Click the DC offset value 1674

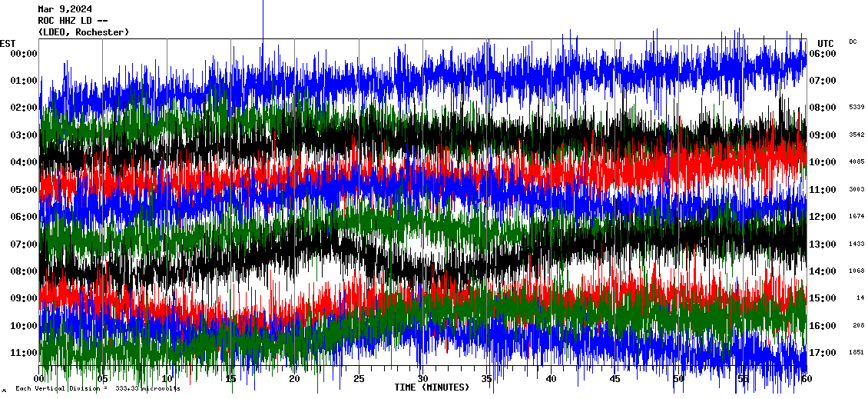(856, 217)
